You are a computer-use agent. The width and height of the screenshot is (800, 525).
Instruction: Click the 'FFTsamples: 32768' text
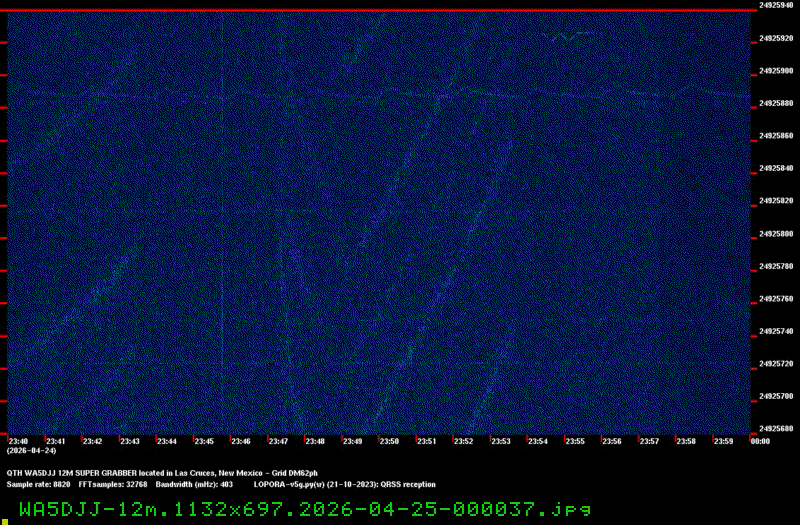(113, 485)
